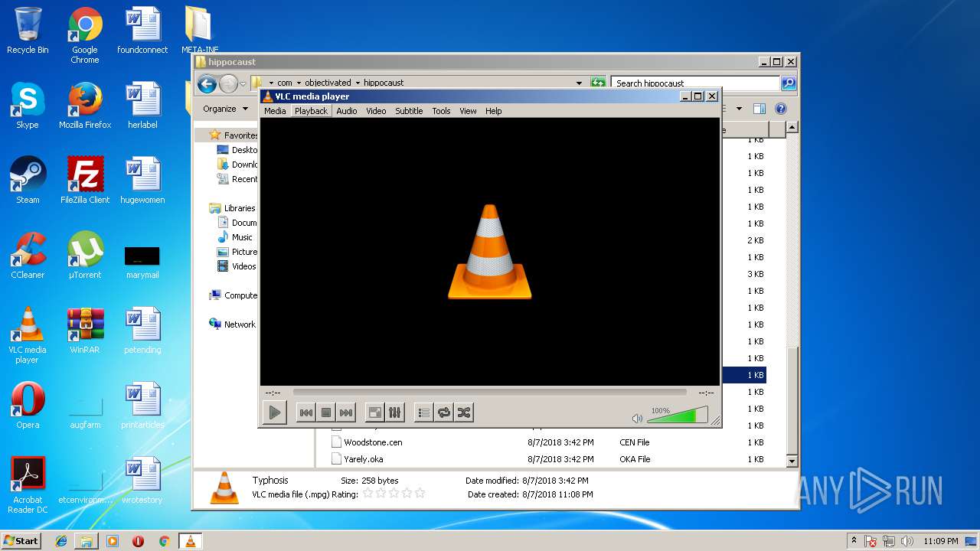This screenshot has width=980, height=551.
Task: Toggle loop mode in VLC
Action: [x=443, y=412]
